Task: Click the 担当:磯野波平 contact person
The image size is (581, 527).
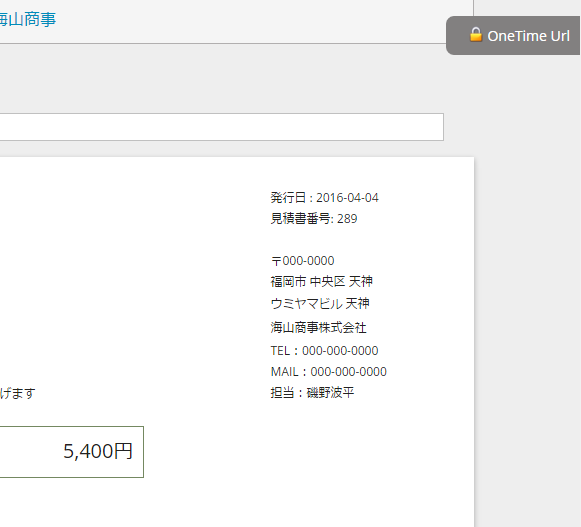Action: [x=312, y=392]
